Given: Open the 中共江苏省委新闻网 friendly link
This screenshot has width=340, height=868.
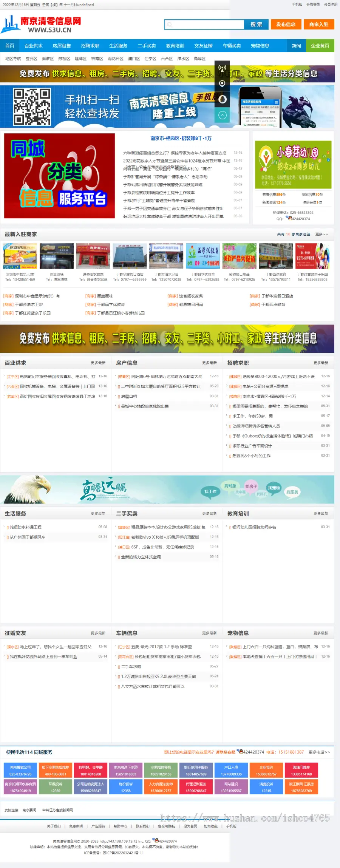Looking at the screenshot, I should click(x=58, y=810).
